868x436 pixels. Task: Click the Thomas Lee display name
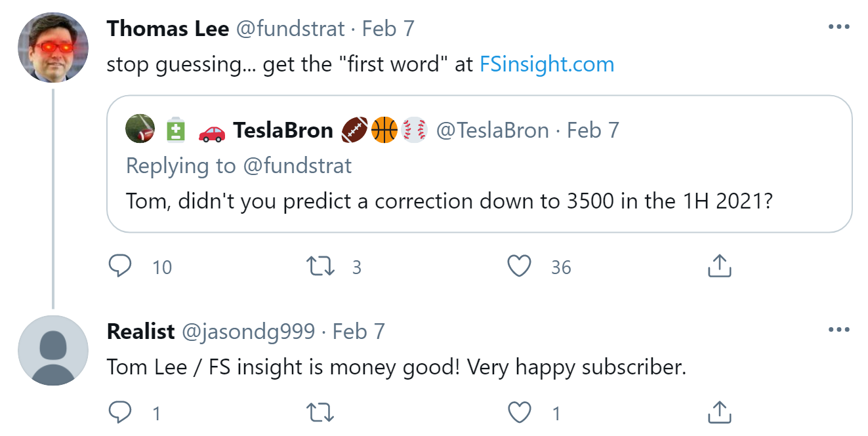[x=167, y=28]
